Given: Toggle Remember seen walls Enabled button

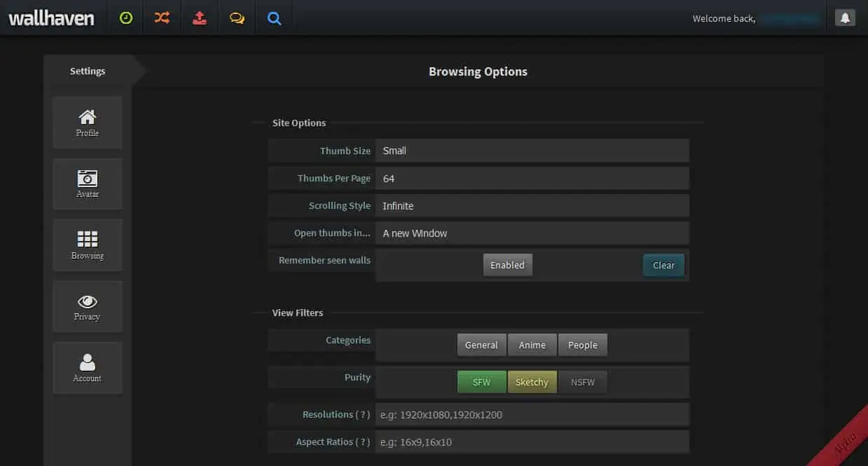Looking at the screenshot, I should pos(507,265).
